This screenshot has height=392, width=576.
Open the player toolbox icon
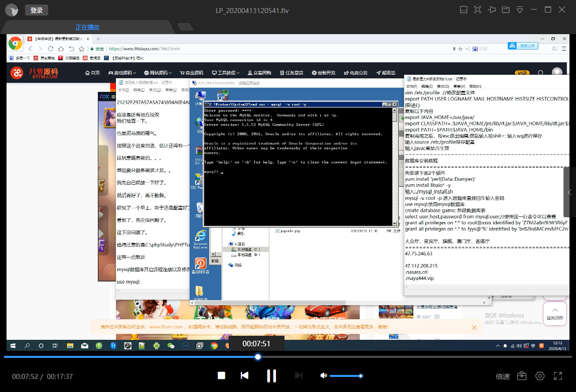pyautogui.click(x=522, y=376)
